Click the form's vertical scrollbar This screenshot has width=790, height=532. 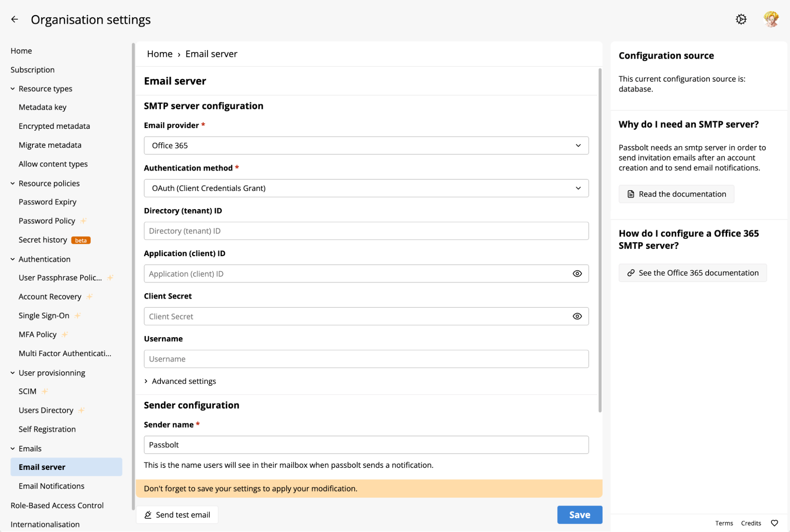[600, 237]
